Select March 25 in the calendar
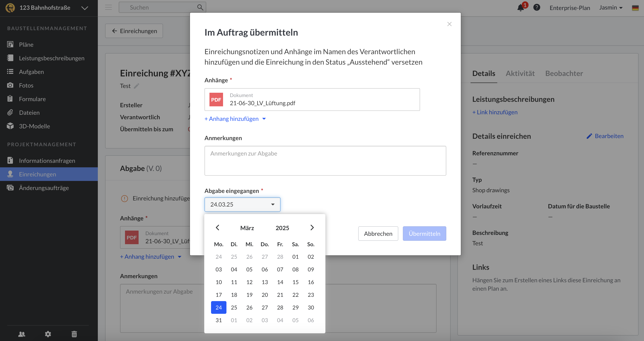Image resolution: width=644 pixels, height=341 pixels. pyautogui.click(x=234, y=307)
